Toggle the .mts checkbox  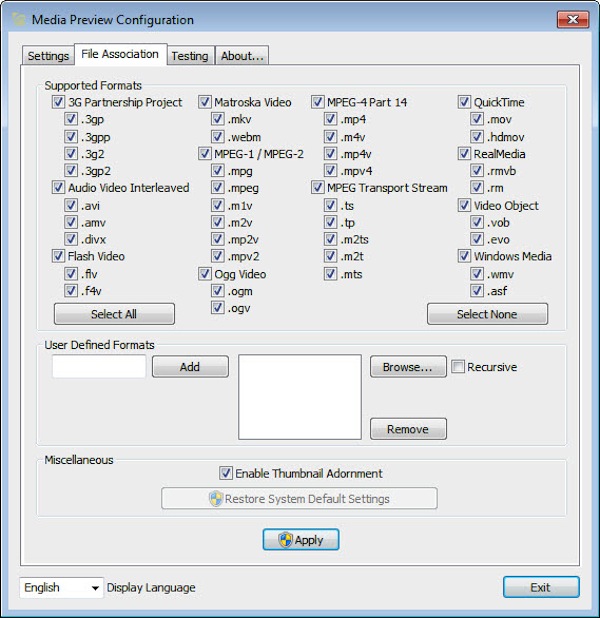coord(330,274)
